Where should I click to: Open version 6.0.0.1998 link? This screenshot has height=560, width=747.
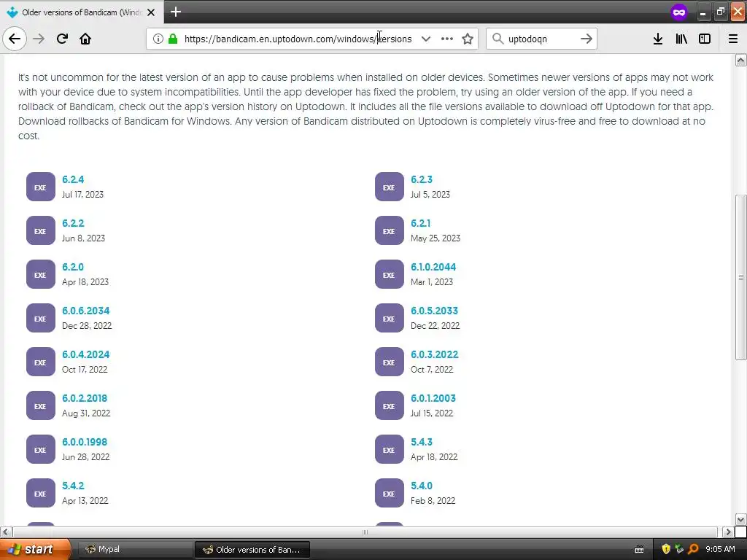[85, 442]
